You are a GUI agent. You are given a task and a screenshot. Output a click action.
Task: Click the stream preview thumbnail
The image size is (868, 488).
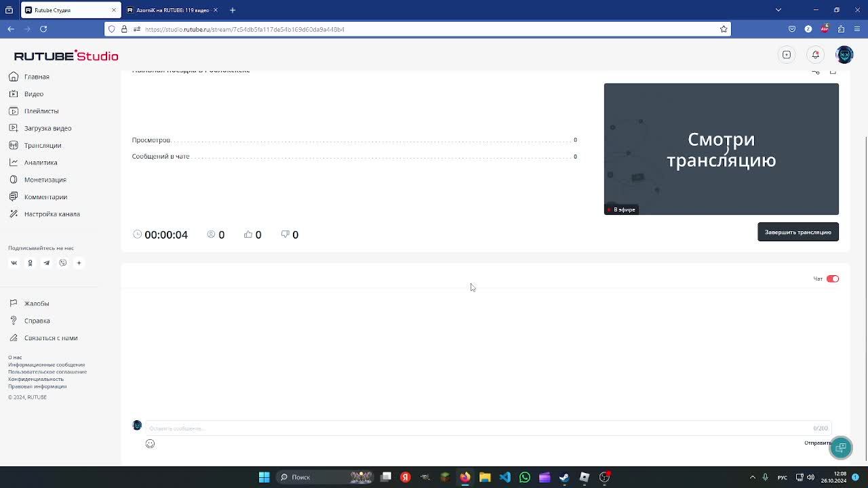[722, 149]
